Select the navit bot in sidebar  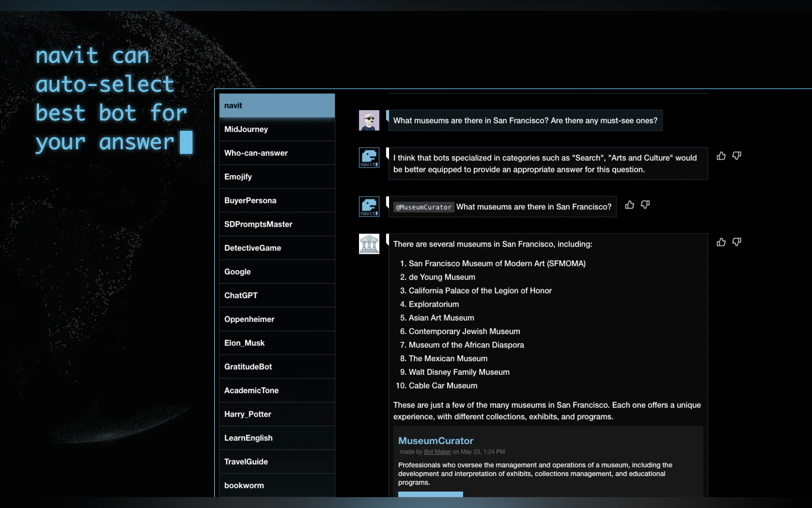pos(277,106)
